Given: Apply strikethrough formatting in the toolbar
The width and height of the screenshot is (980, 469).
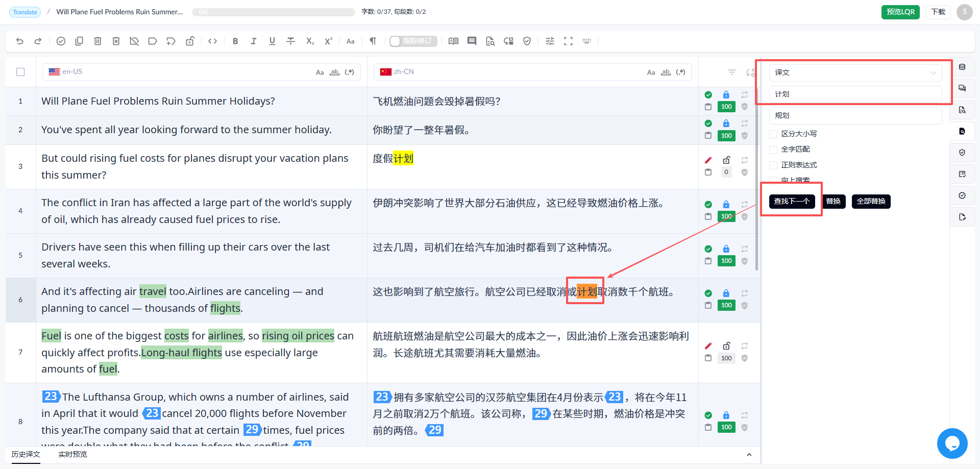Looking at the screenshot, I should tap(291, 41).
